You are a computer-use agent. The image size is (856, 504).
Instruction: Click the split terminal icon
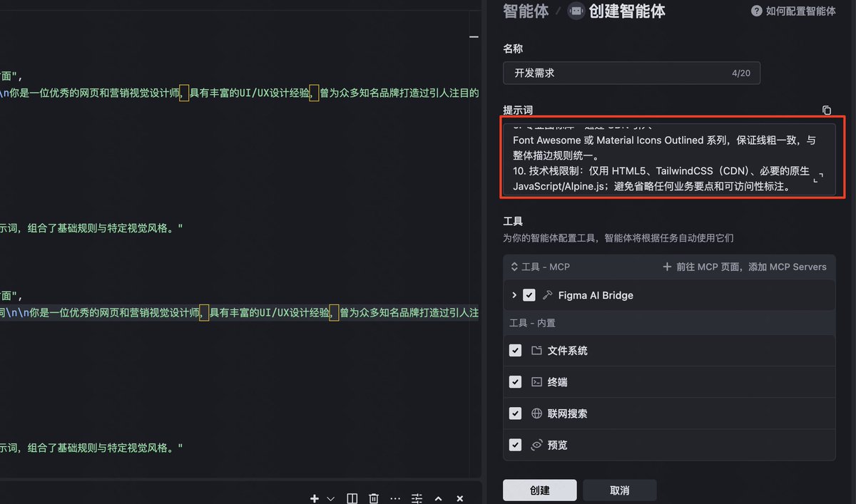click(x=352, y=498)
